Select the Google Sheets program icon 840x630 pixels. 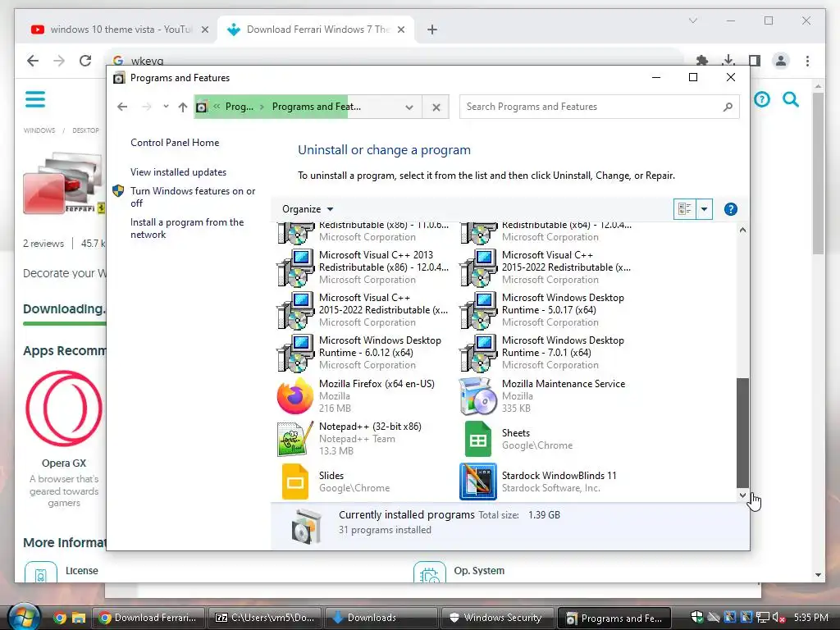tap(478, 439)
